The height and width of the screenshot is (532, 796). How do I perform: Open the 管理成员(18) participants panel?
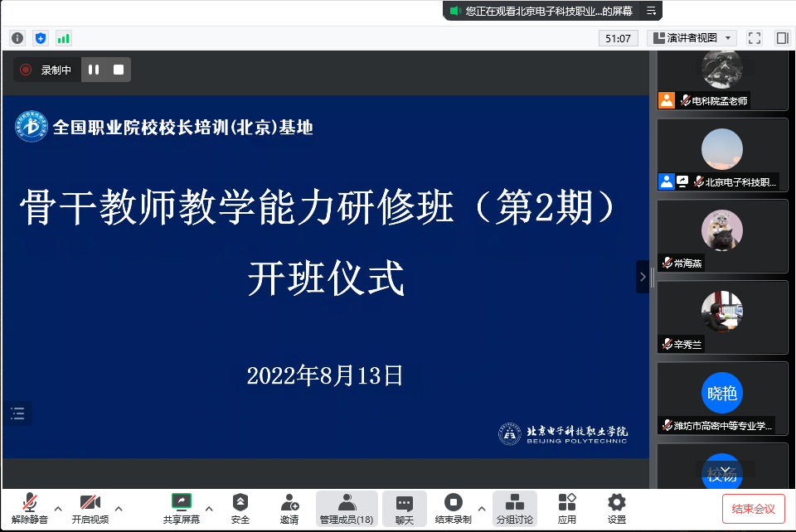coord(347,508)
